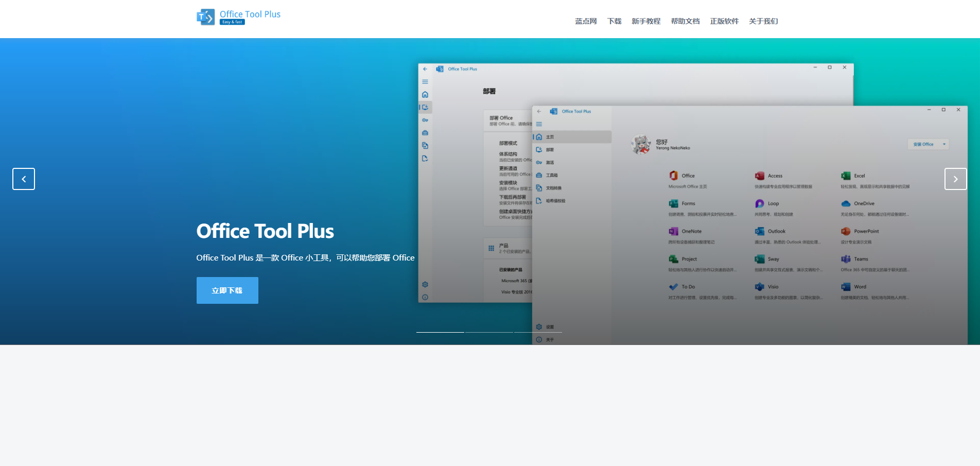Viewport: 980px width, 466px height.
Task: Open 工具箱 in the home window sidebar
Action: 572,176
